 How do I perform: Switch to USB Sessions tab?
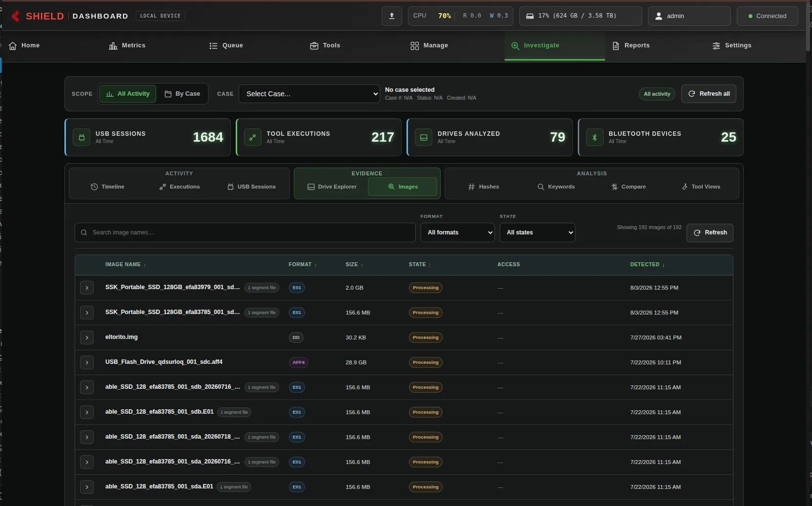[252, 187]
